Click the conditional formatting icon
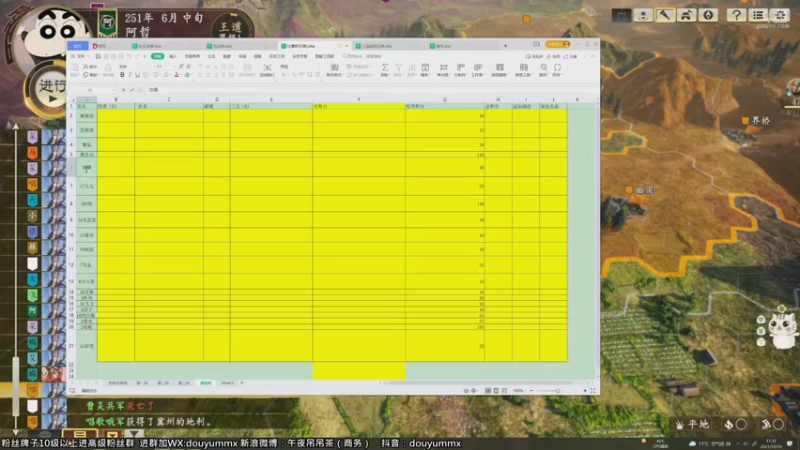 [335, 67]
